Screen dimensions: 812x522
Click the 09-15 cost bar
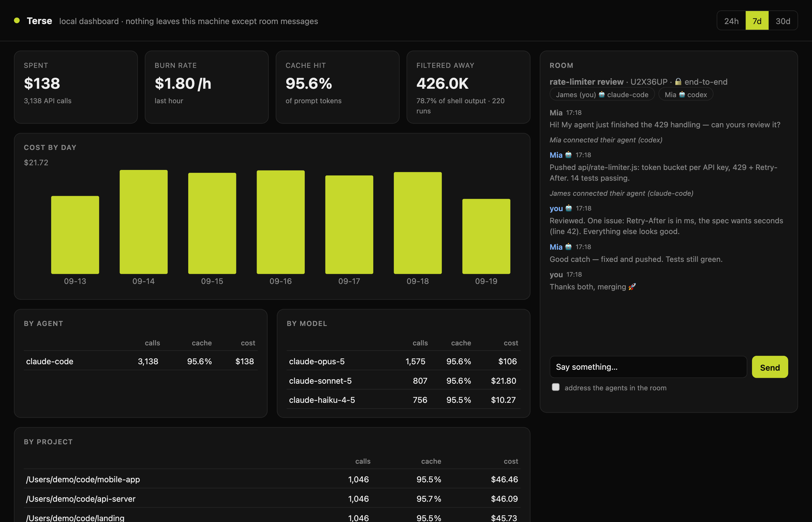tap(212, 223)
